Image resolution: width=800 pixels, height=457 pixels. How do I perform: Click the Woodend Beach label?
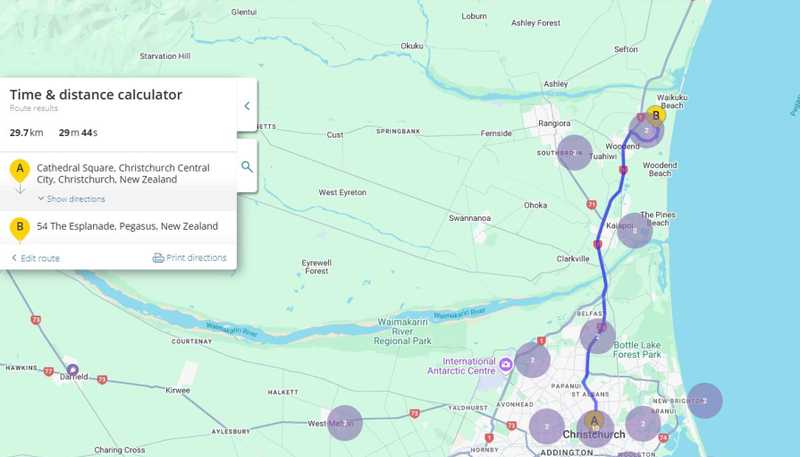click(x=660, y=169)
